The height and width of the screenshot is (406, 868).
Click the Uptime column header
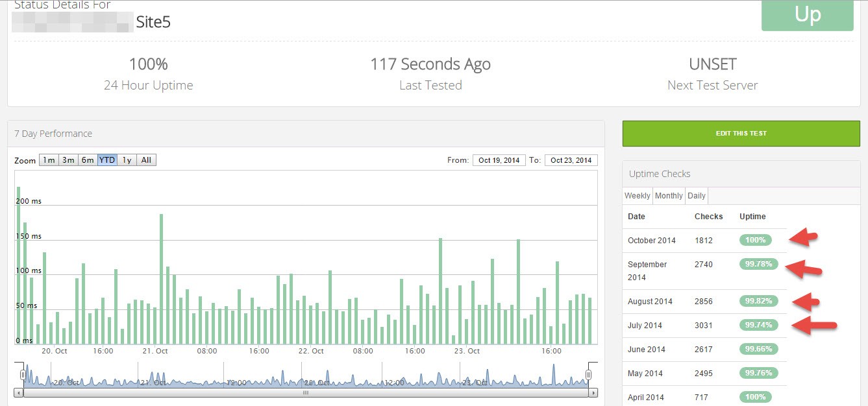(752, 217)
